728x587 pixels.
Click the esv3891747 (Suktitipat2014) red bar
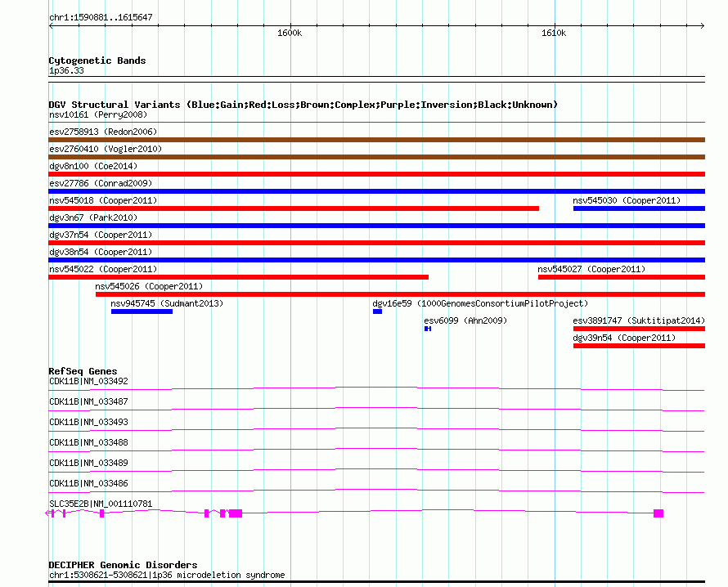638,329
